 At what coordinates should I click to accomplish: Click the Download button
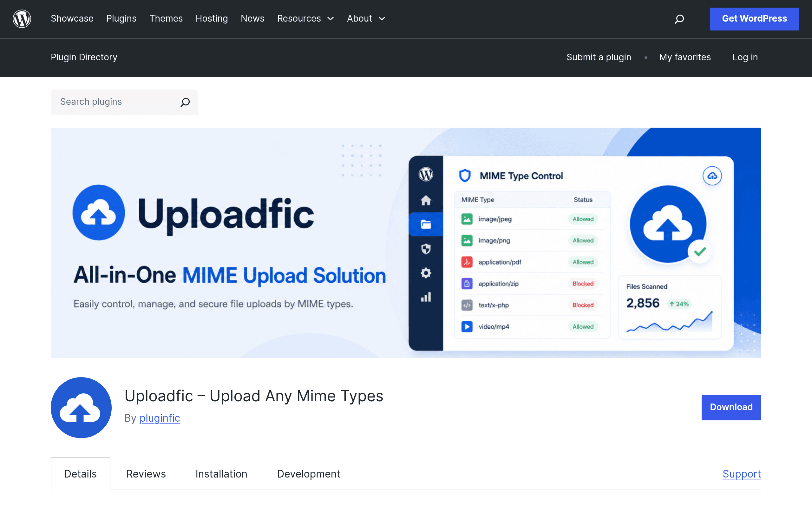tap(731, 407)
